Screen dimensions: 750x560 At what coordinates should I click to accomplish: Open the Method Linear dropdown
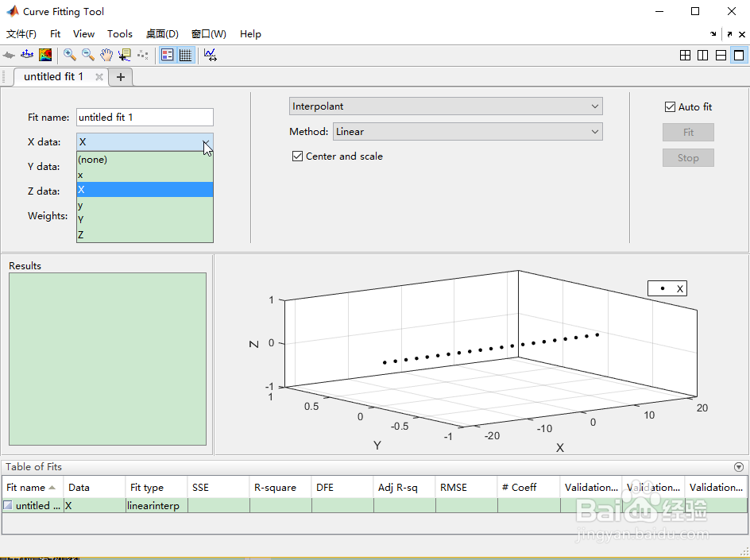[x=468, y=132]
